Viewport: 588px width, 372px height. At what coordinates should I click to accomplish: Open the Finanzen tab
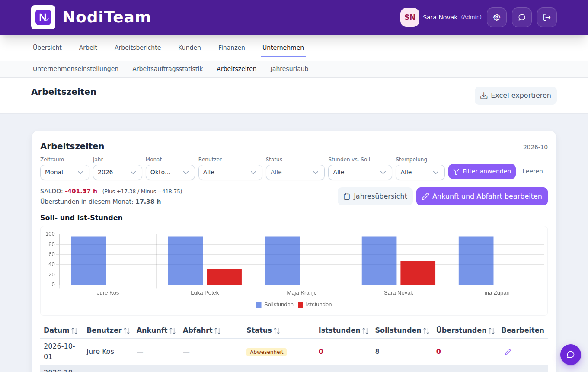tap(232, 48)
